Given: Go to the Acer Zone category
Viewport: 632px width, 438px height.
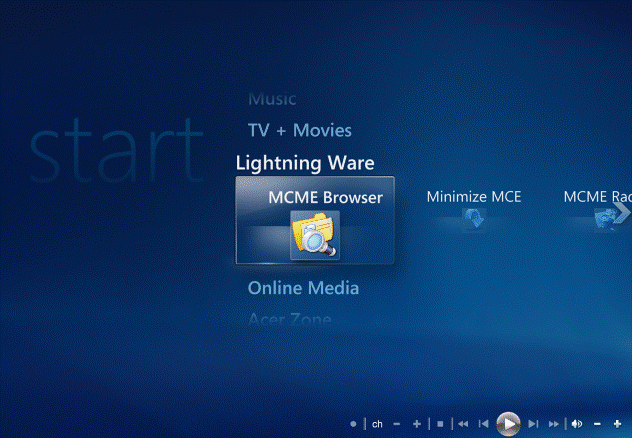Looking at the screenshot, I should point(290,320).
